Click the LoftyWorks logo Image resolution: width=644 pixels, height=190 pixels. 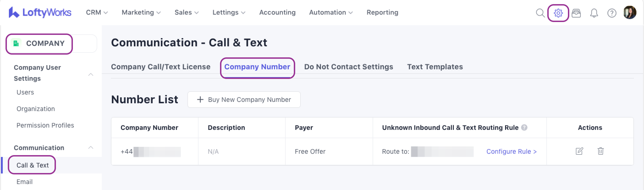click(x=40, y=12)
